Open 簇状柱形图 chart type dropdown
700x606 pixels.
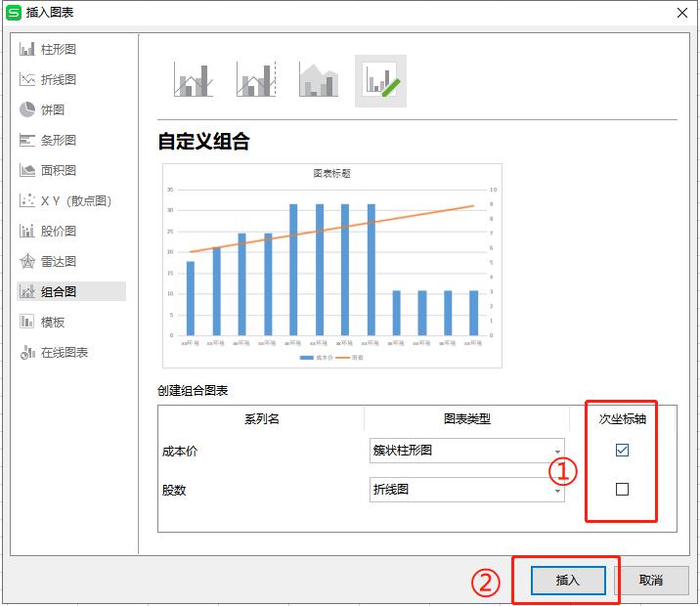click(558, 451)
